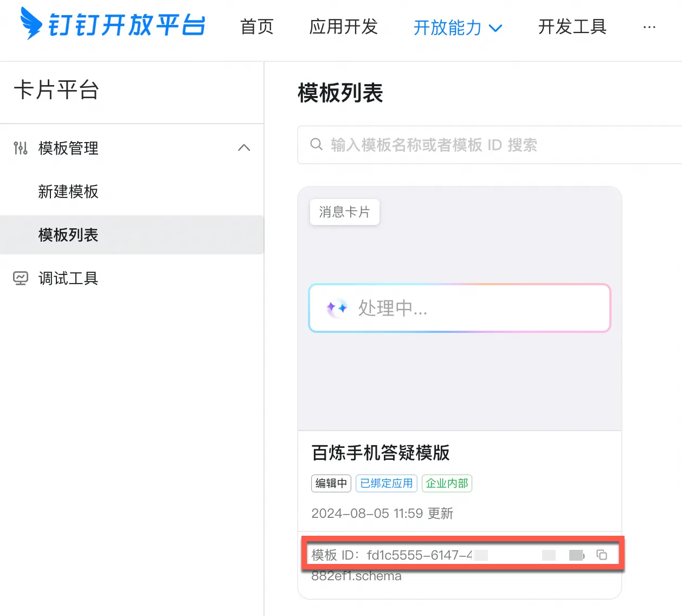Click the 消息卡片 tag on the template card
Viewport: 682px width, 616px height.
[x=344, y=212]
